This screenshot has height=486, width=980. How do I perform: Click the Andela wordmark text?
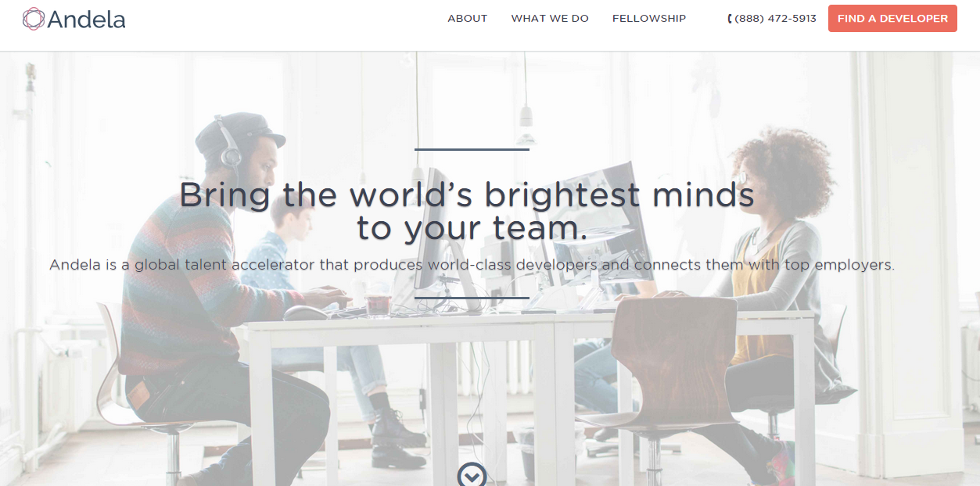[x=86, y=20]
